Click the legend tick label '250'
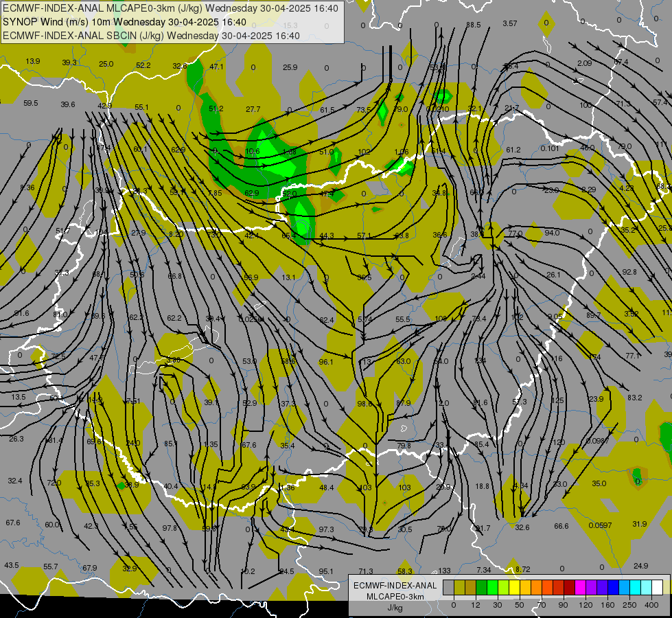 point(629,605)
